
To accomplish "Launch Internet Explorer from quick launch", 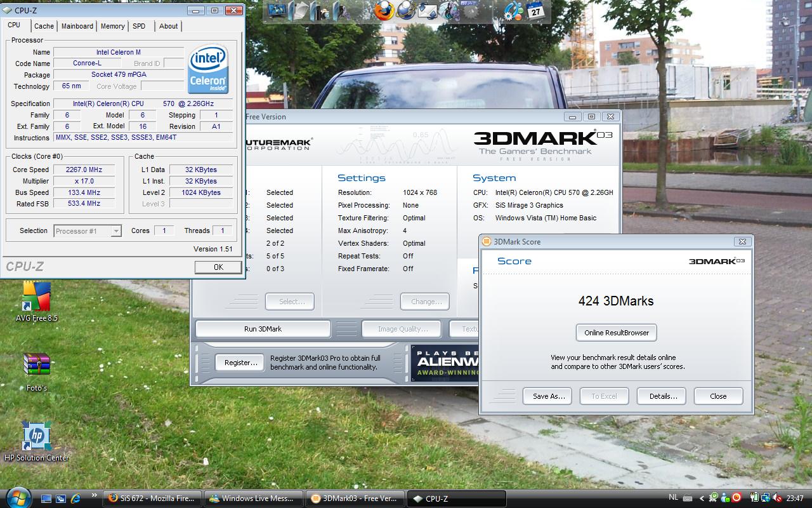I will [x=75, y=498].
